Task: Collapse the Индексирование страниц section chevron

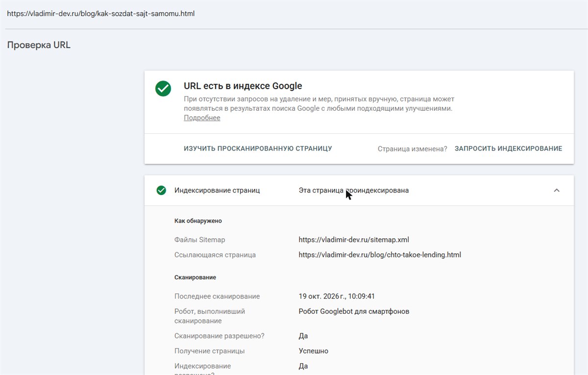Action: click(x=557, y=190)
